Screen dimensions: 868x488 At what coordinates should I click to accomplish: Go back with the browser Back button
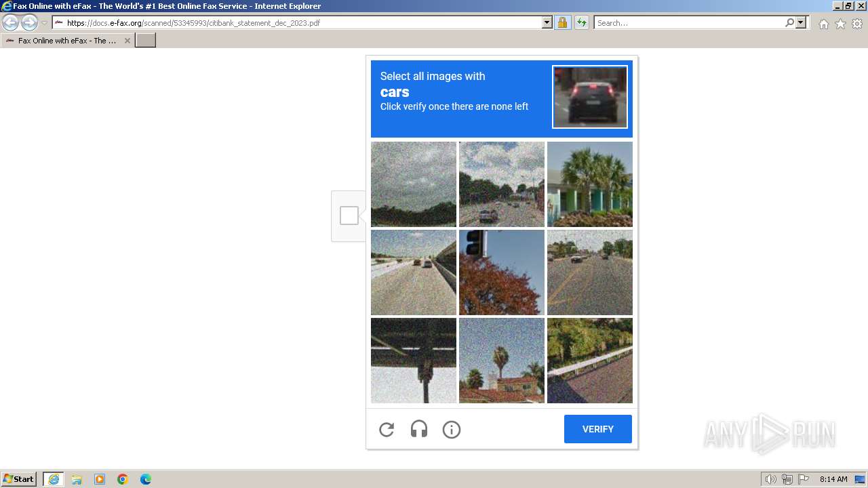[11, 23]
